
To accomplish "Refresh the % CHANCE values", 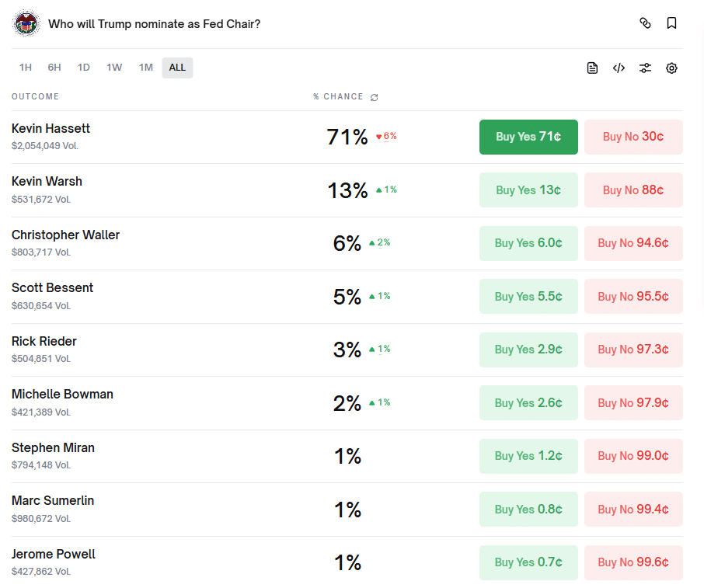I will pos(374,96).
